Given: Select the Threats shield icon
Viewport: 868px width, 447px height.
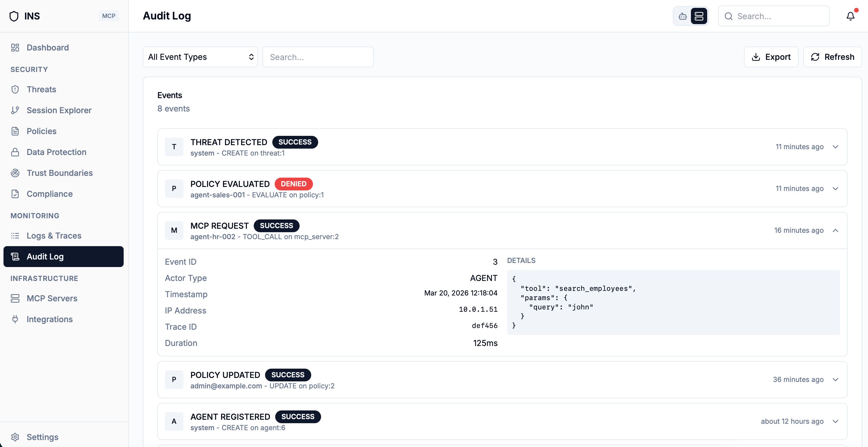Looking at the screenshot, I should click(15, 89).
